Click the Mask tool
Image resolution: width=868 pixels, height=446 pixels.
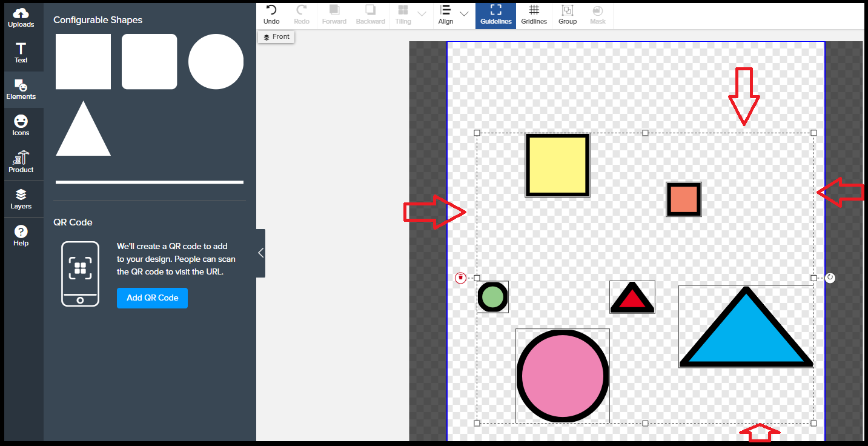(x=598, y=15)
